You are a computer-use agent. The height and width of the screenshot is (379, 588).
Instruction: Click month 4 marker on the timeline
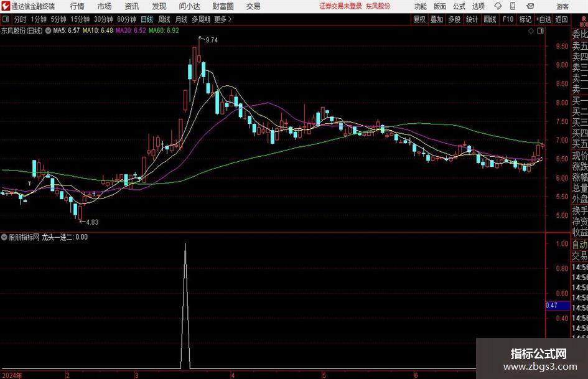pyautogui.click(x=233, y=375)
